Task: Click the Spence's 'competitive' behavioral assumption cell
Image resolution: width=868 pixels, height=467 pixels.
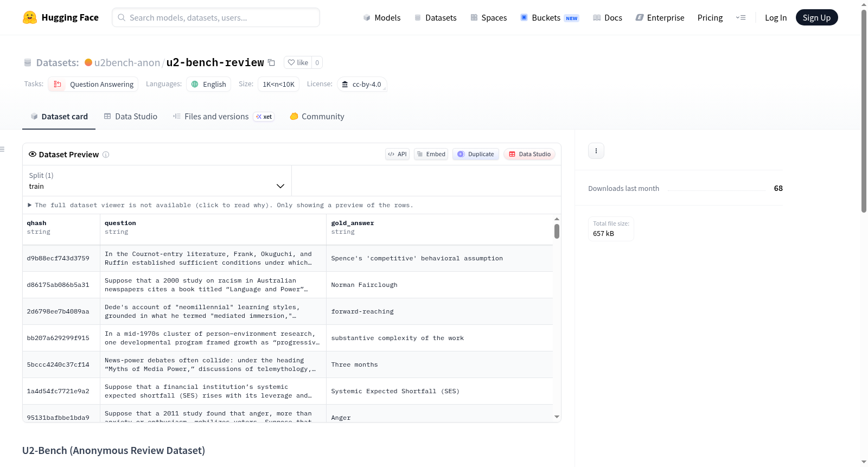Action: tap(439, 258)
